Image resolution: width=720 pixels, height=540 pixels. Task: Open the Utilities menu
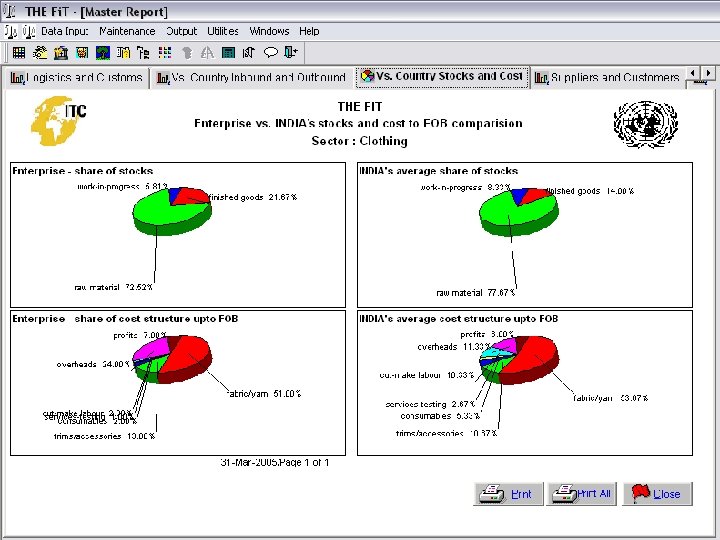(x=223, y=31)
